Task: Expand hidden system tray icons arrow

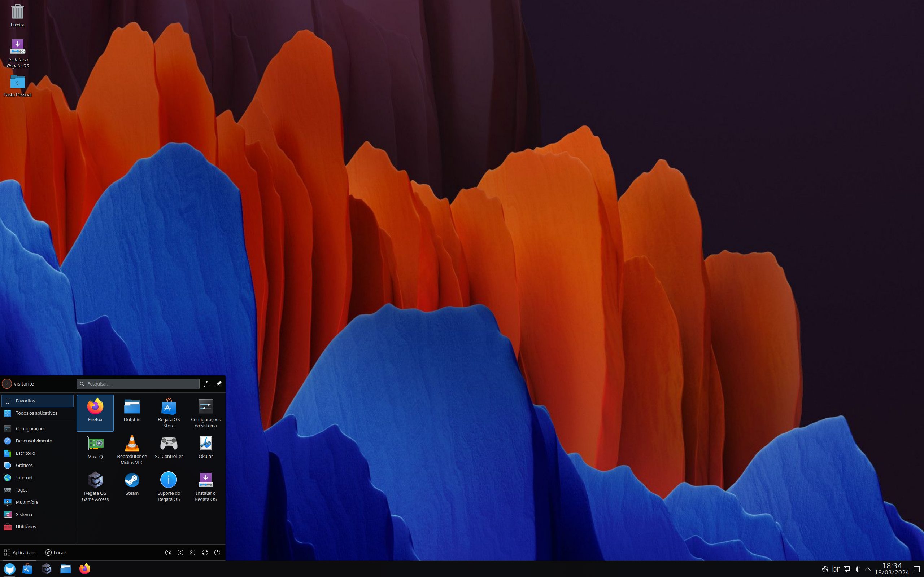Action: click(x=867, y=569)
